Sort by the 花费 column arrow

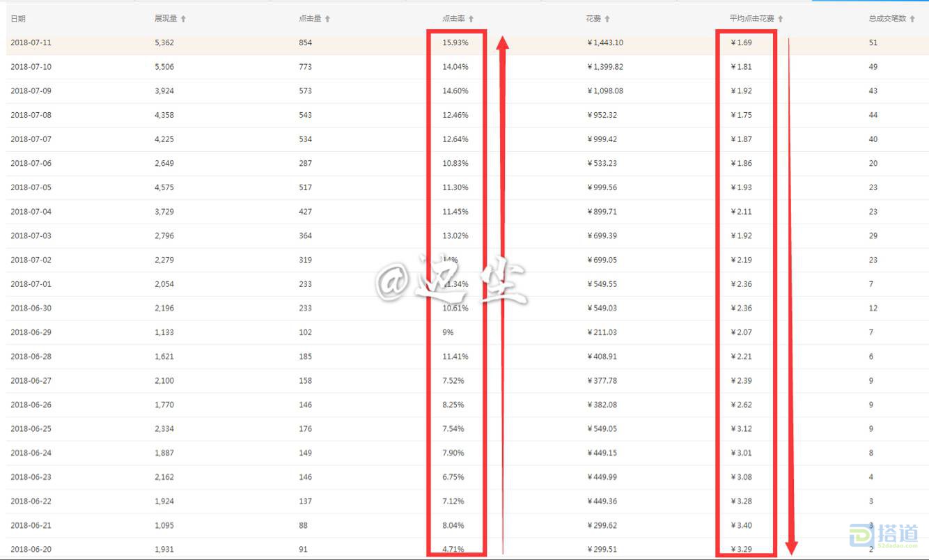pyautogui.click(x=607, y=19)
